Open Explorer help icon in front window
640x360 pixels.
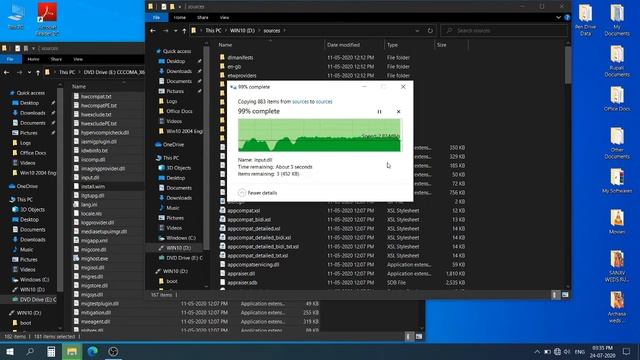(567, 18)
